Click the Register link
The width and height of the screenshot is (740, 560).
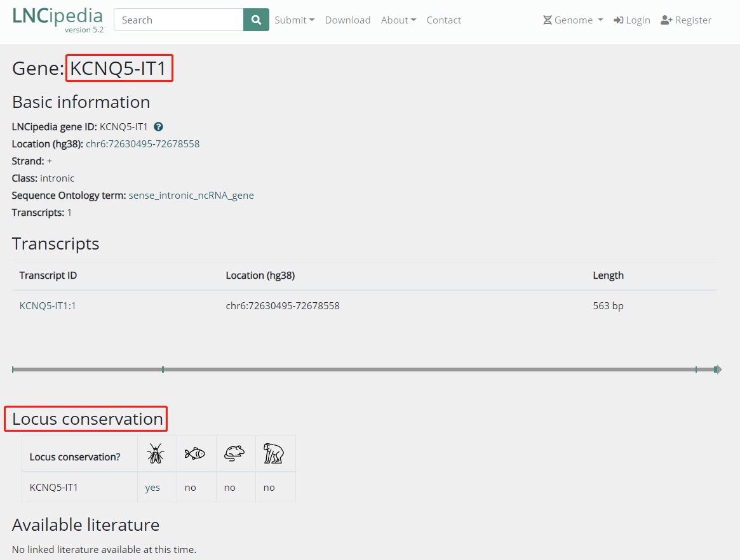pyautogui.click(x=686, y=20)
